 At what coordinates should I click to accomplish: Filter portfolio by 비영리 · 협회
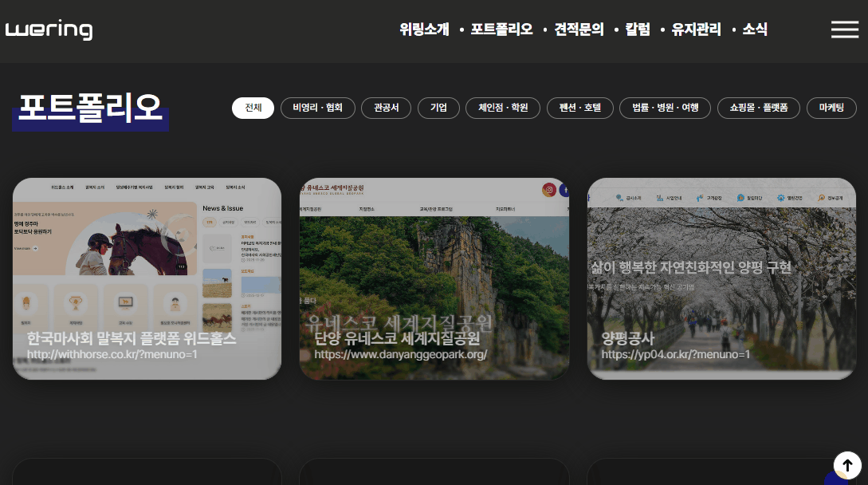tap(317, 108)
